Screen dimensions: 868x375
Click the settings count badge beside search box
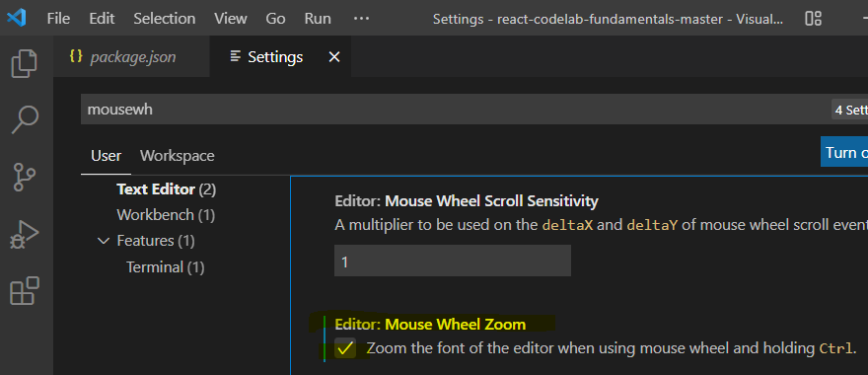tap(849, 110)
